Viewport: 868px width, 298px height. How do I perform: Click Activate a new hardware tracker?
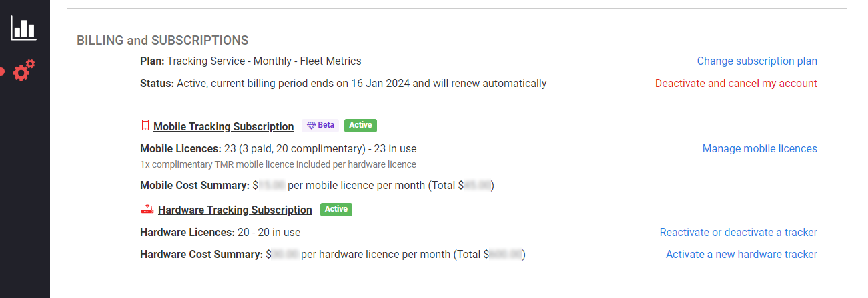pyautogui.click(x=741, y=255)
